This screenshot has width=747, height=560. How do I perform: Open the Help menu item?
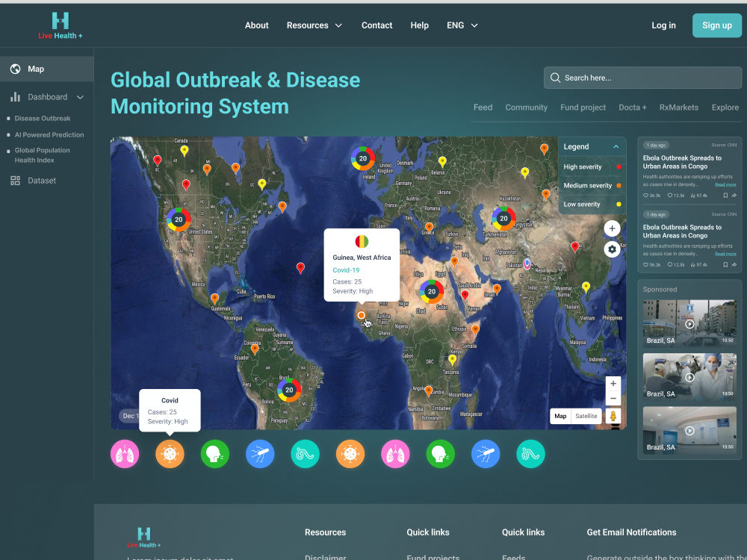(x=420, y=25)
